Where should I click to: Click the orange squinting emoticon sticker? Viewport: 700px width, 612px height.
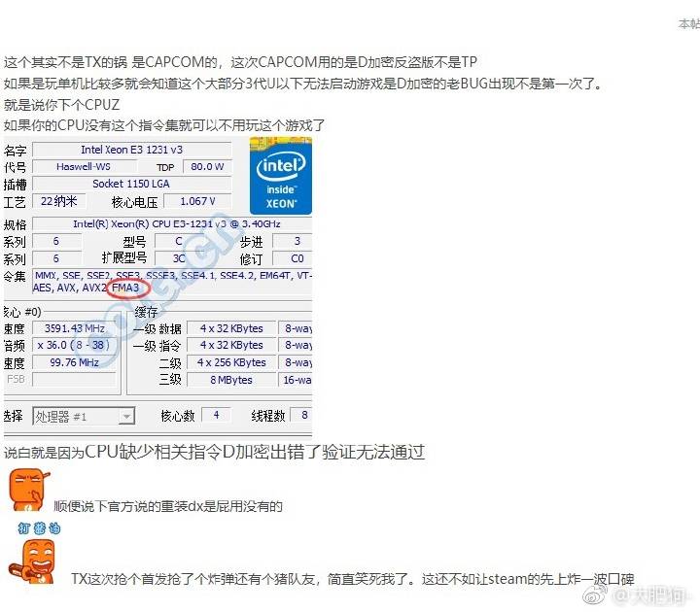[x=29, y=490]
